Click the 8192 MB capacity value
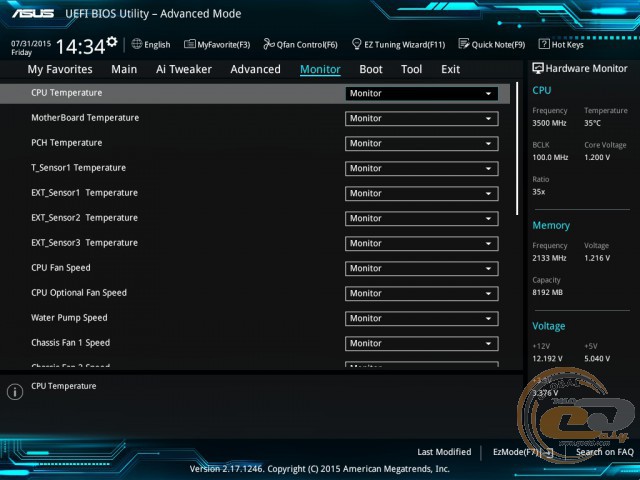This screenshot has height=480, width=640. coord(547,292)
